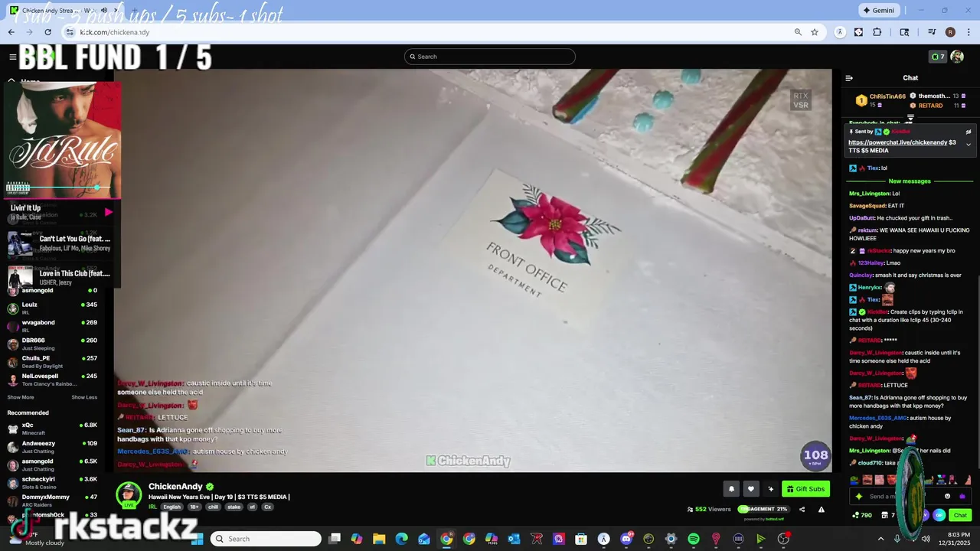Open schneckyirl recommended channel

click(x=52, y=482)
